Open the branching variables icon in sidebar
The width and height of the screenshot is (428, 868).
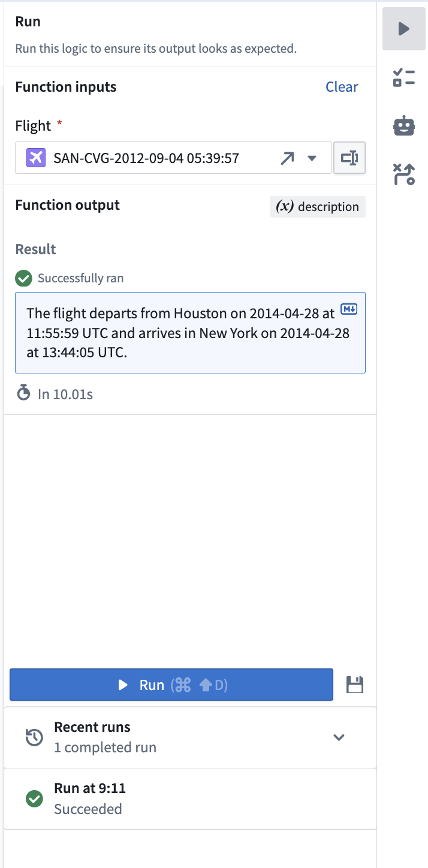coord(404,174)
